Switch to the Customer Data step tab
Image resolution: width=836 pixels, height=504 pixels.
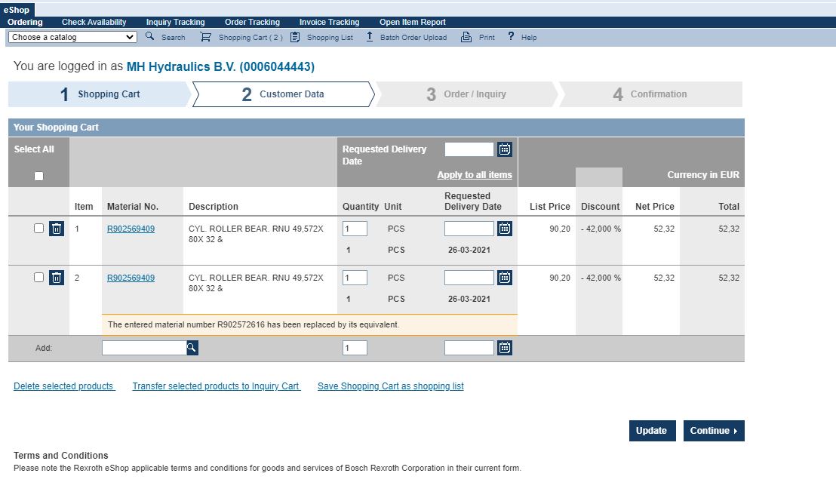(x=284, y=94)
